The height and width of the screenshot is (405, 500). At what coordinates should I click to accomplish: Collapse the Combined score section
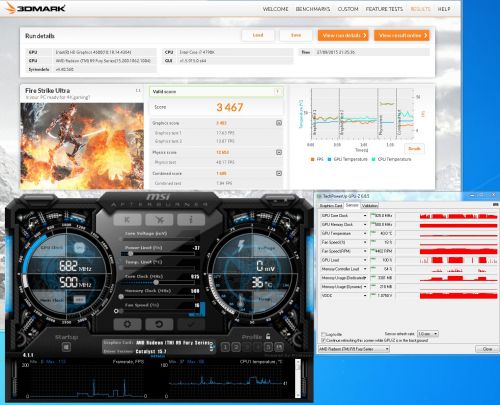tap(279, 173)
